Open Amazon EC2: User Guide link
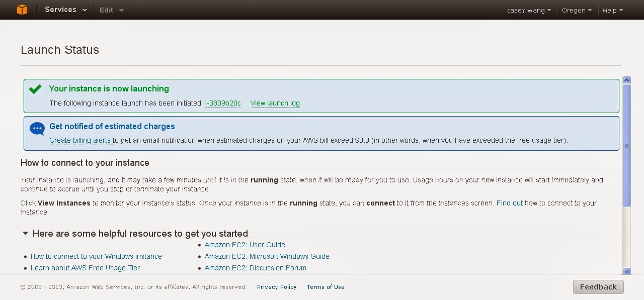Viewport: 644px width, 300px height. pos(245,245)
